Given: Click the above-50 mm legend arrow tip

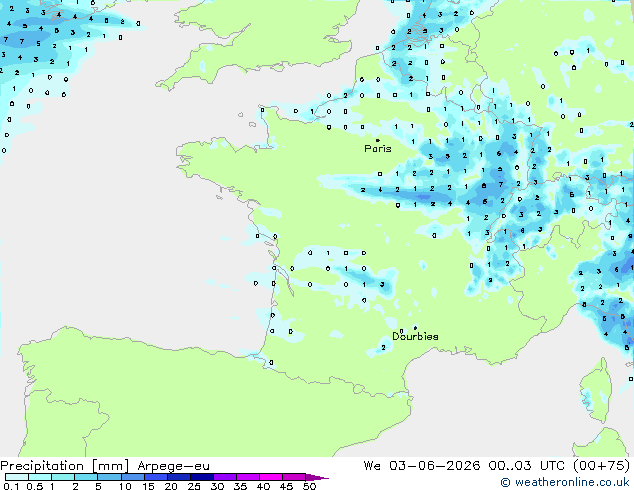Looking at the screenshot, I should [317, 477].
